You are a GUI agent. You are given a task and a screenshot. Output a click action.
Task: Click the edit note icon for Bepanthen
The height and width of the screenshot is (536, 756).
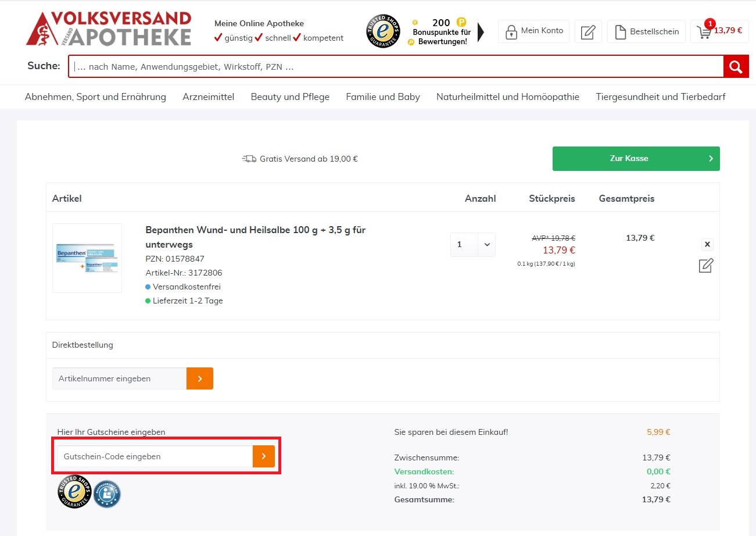point(706,266)
